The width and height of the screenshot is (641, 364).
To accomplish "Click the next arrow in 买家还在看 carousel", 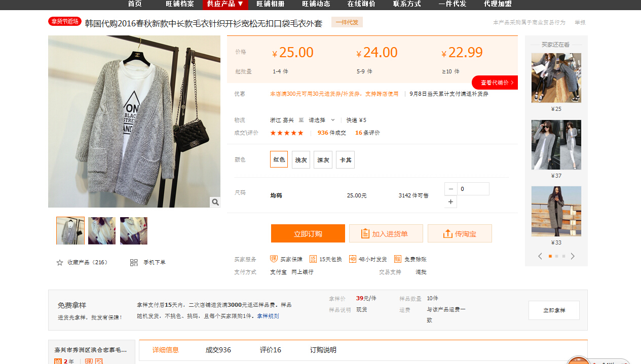I will [x=573, y=256].
